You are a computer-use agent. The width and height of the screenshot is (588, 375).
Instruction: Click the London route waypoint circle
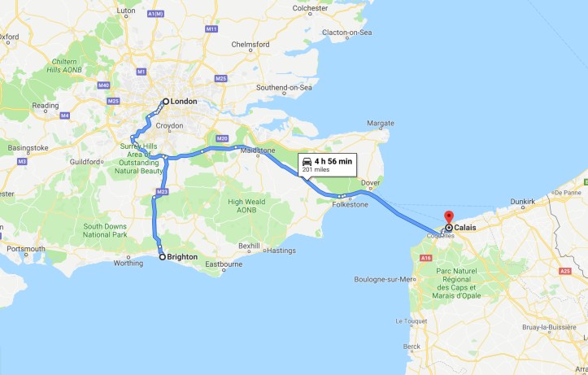pos(166,101)
